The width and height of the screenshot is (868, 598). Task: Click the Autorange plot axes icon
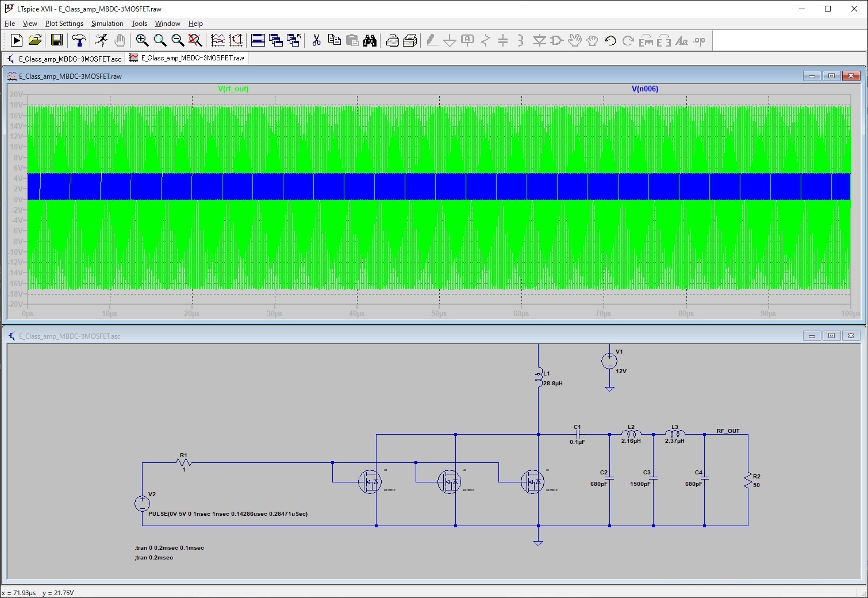pyautogui.click(x=235, y=40)
